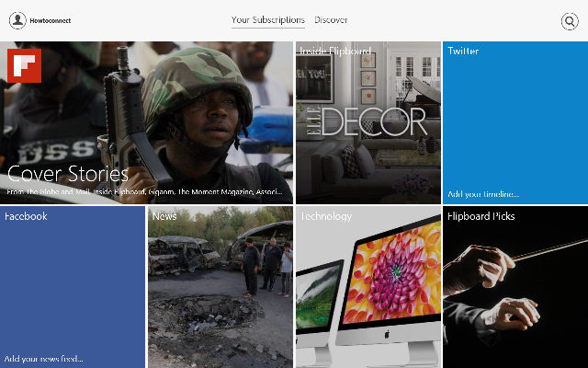This screenshot has width=588, height=368.
Task: Open the Twitter tile
Action: 515,122
